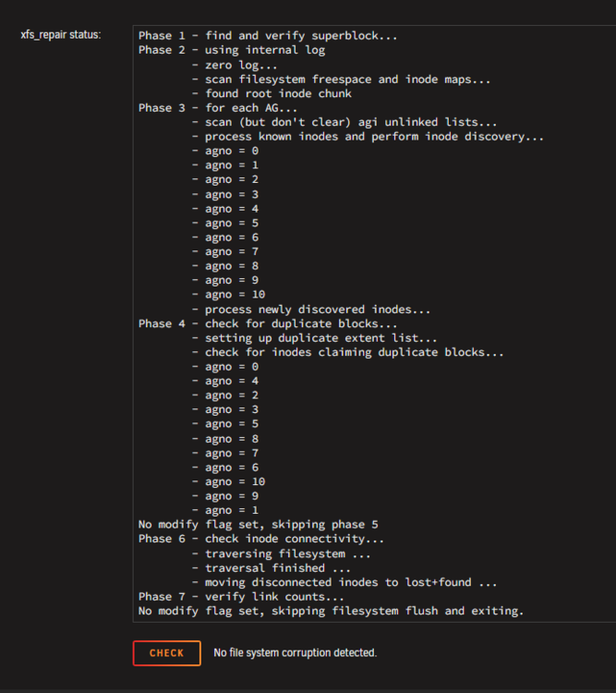616x693 pixels.
Task: Click the 'Phase 2 - using internal log' line
Action: pos(232,50)
